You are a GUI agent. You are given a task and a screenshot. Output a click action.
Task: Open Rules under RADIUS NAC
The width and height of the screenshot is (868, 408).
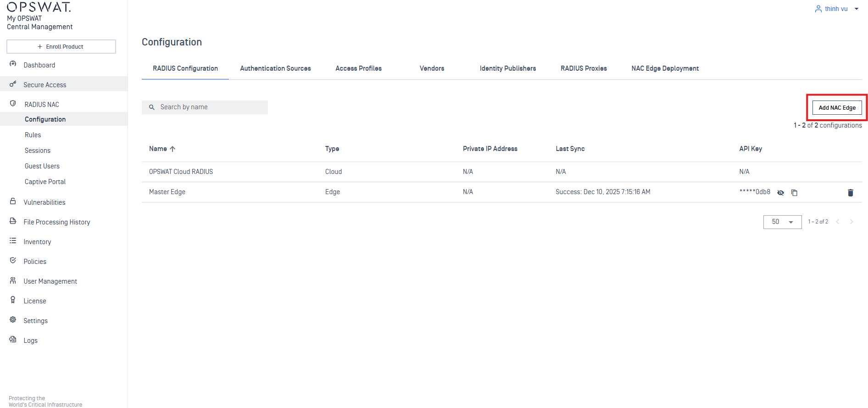(33, 135)
